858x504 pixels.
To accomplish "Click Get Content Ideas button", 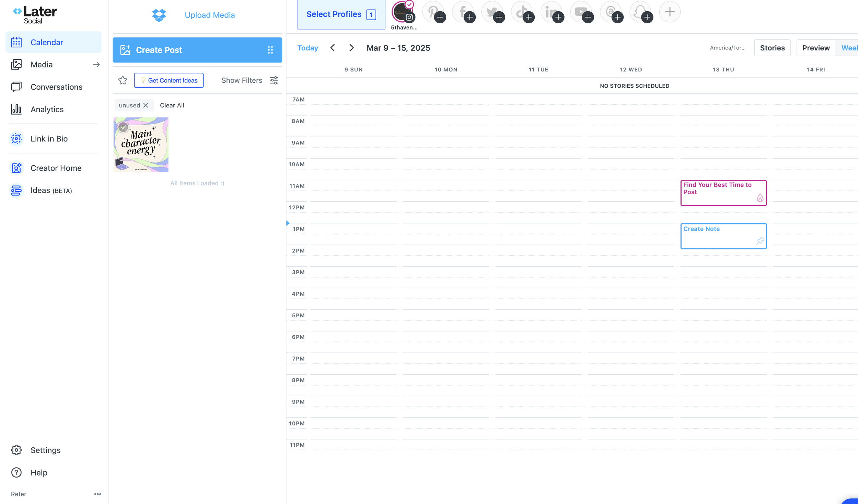I will click(x=169, y=80).
